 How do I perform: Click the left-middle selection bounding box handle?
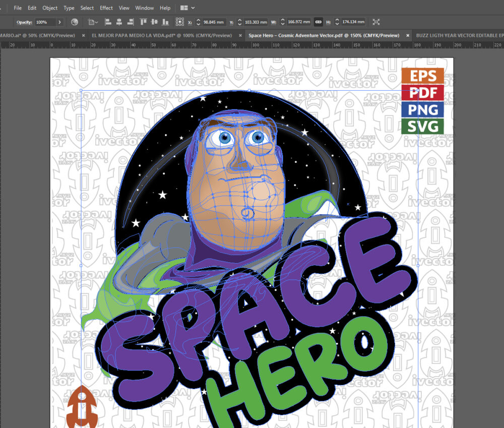pos(81,266)
